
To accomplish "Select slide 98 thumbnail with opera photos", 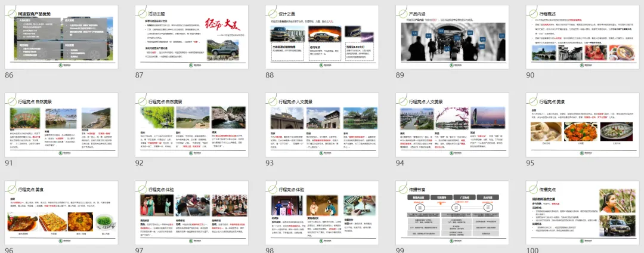I will point(322,213).
